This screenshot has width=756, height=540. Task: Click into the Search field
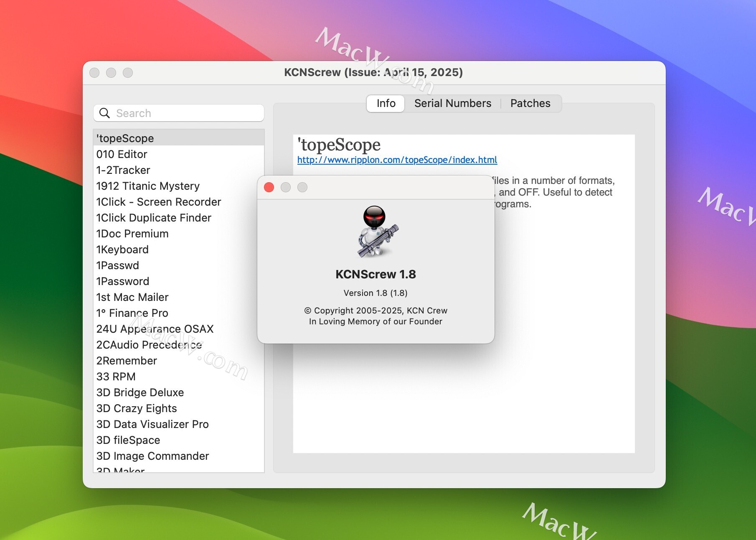[179, 113]
